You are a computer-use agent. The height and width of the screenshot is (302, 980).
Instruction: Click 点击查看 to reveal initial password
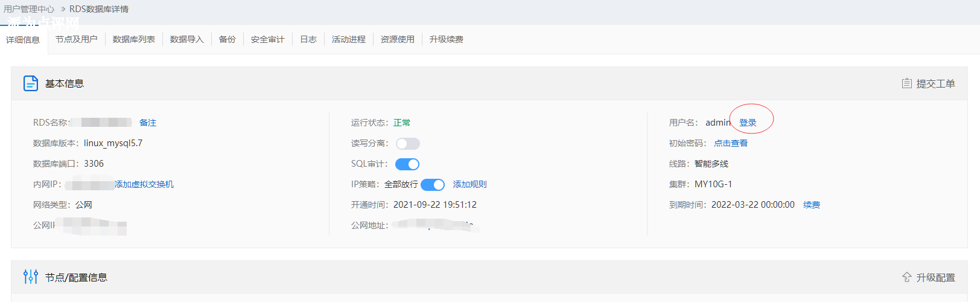tap(731, 143)
